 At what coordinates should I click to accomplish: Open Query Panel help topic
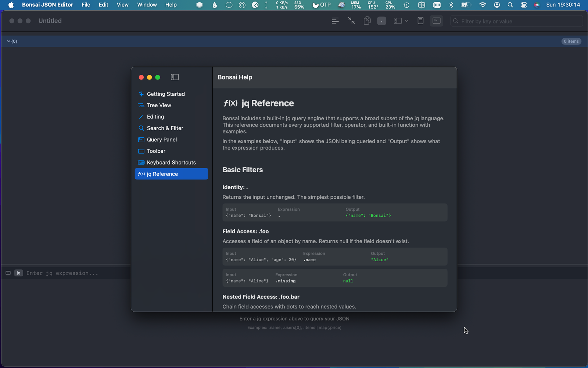171,139
